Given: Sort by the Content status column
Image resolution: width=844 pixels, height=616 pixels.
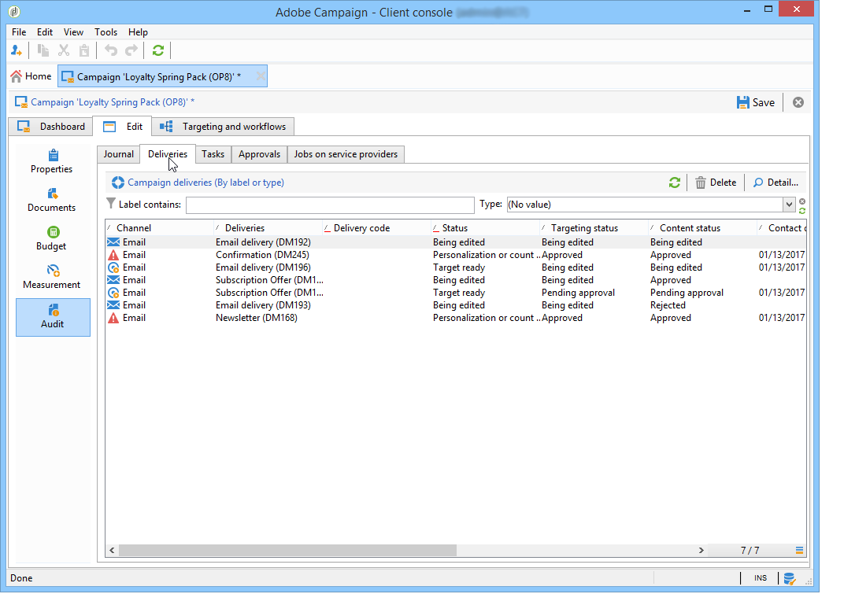Looking at the screenshot, I should (x=702, y=228).
